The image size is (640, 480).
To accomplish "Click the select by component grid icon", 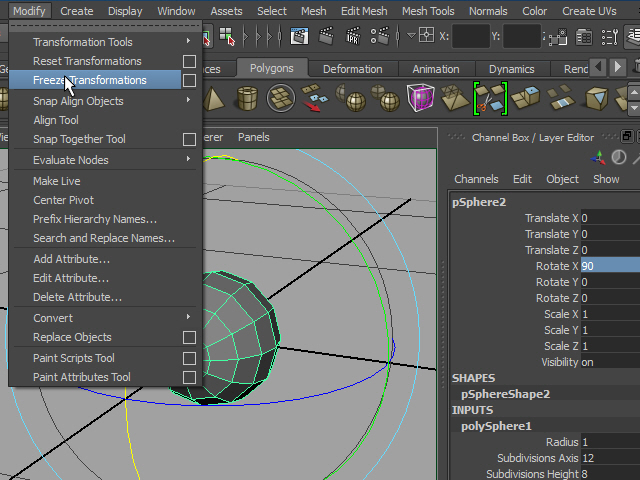I will click(x=227, y=36).
